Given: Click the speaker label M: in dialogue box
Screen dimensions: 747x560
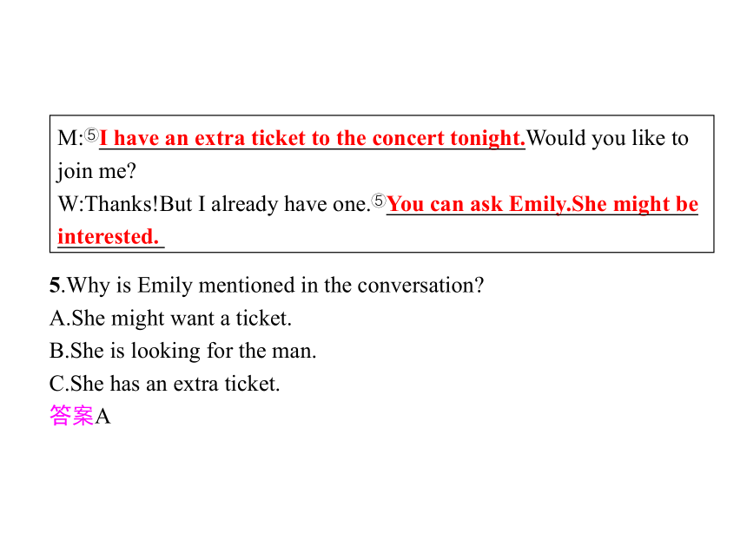Looking at the screenshot, I should (70, 139).
